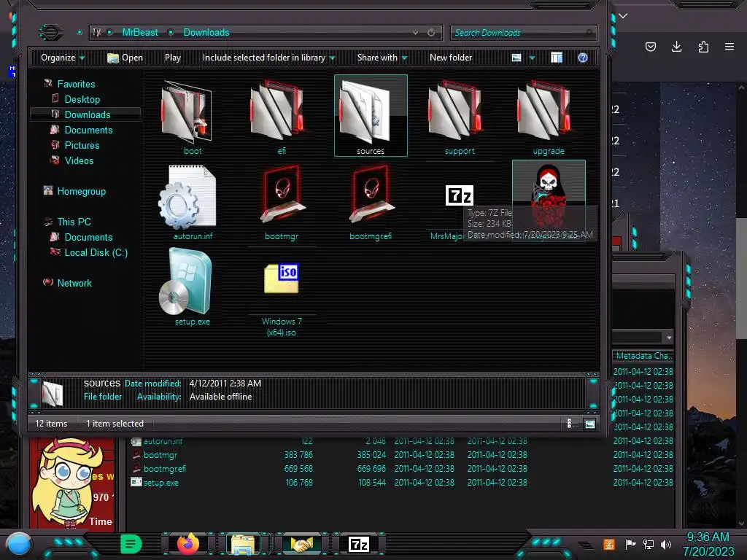
Task: Open Firefox extensions button
Action: (x=703, y=47)
